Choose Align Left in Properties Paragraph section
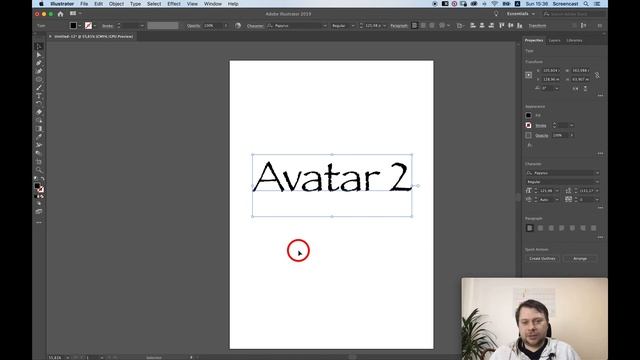The width and height of the screenshot is (640, 360). tap(530, 228)
